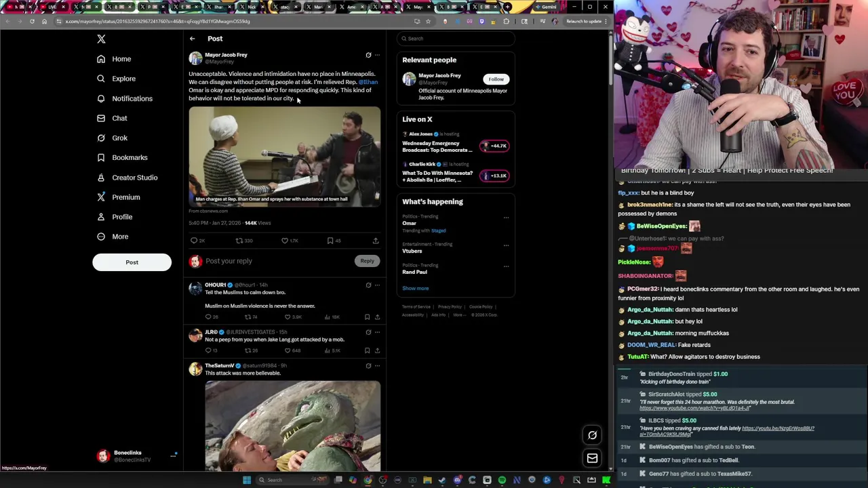Reply icon on Mayor Frey's post
Screen dimensions: 868x488
click(x=195, y=241)
